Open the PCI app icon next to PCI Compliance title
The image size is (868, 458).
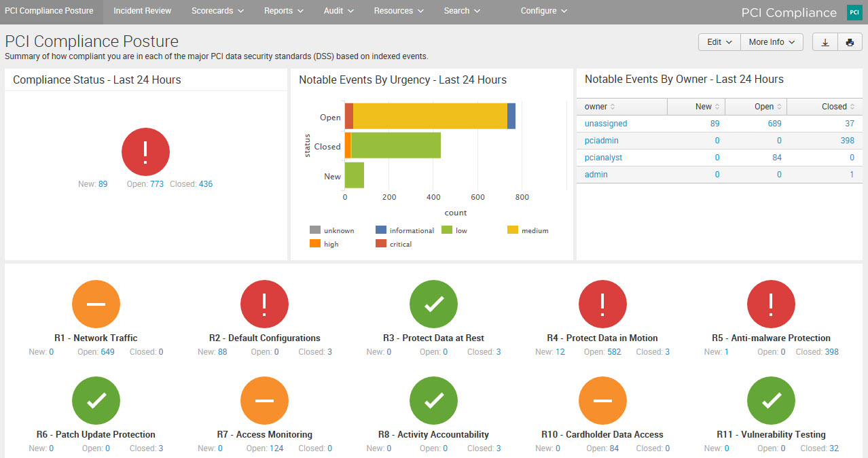[x=854, y=12]
